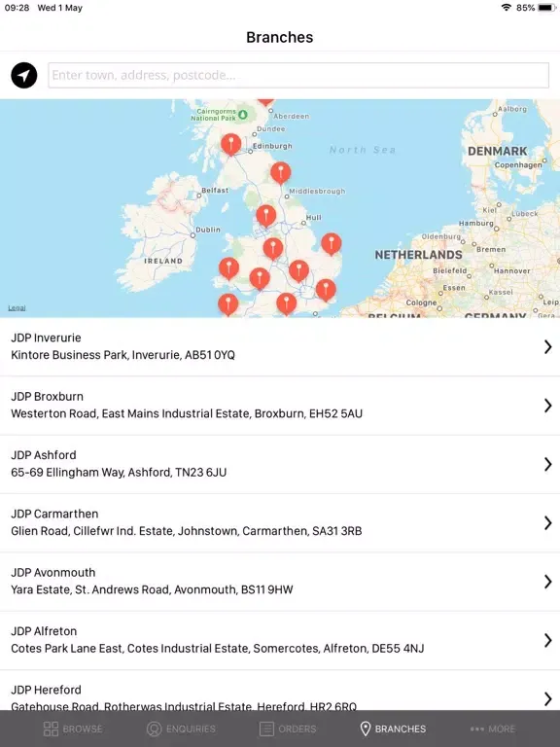The width and height of the screenshot is (560, 747).
Task: Tap address Kintore Business Park, Inverurie
Action: click(x=122, y=355)
